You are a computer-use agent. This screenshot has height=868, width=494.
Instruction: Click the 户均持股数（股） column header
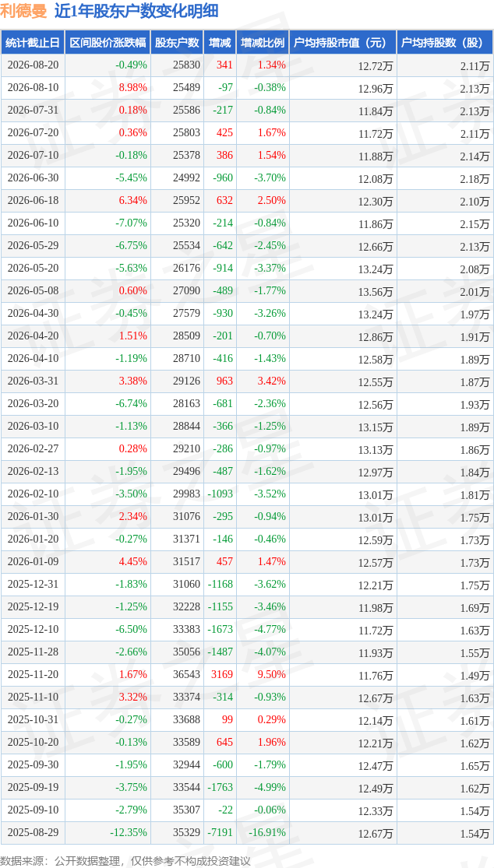(445, 42)
